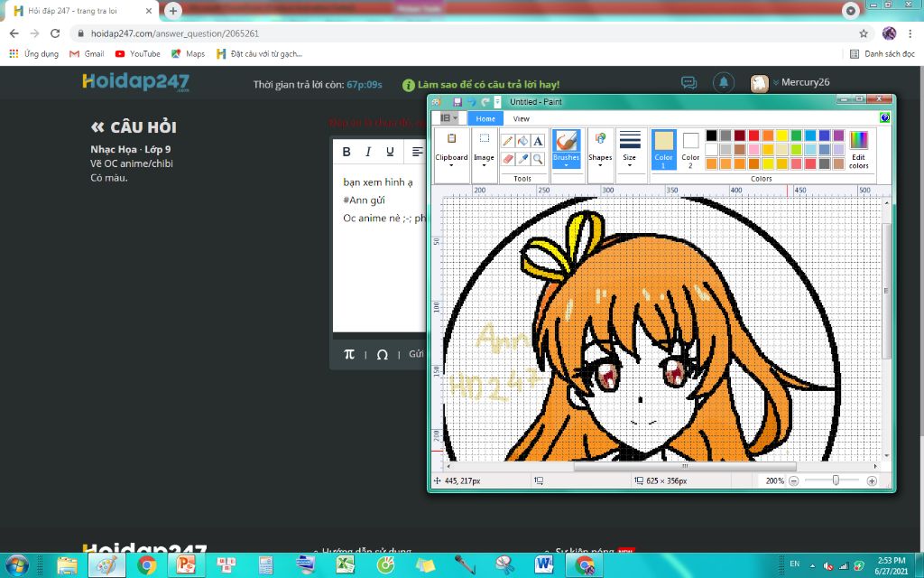Pick the purple color swatch in top row

(838, 135)
